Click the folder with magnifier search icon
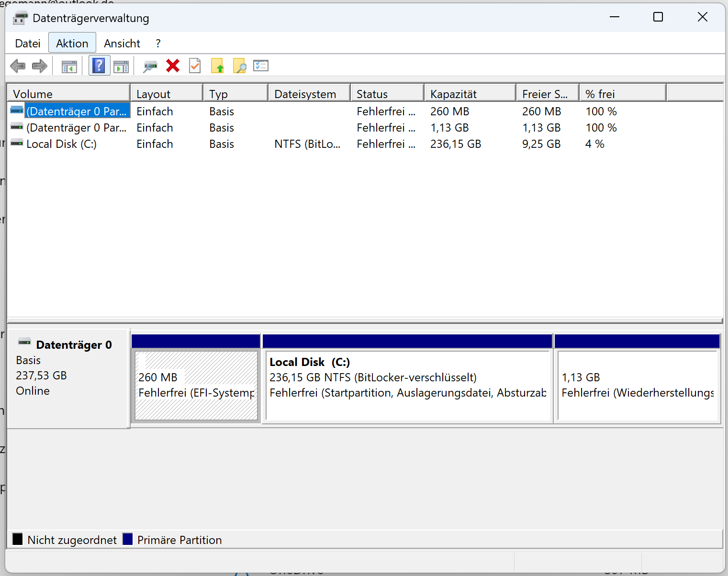Image resolution: width=728 pixels, height=576 pixels. (239, 66)
